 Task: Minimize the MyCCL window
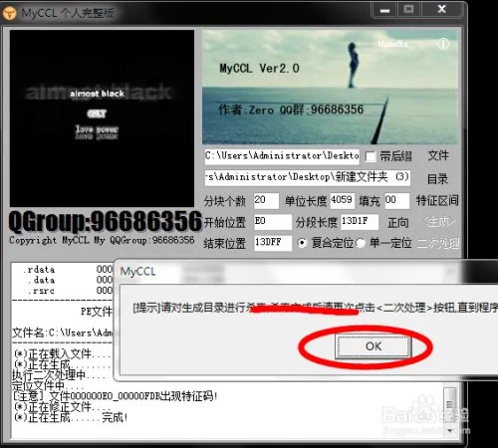pyautogui.click(x=384, y=10)
